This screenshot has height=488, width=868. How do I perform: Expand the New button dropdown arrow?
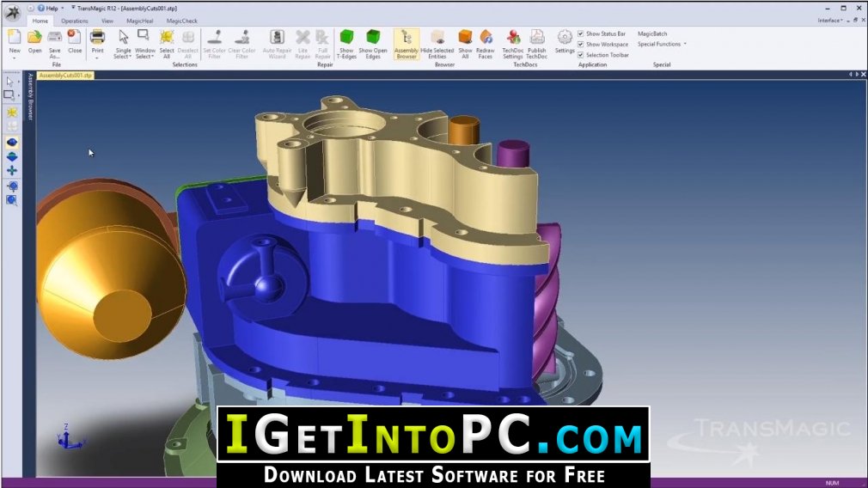(x=15, y=57)
